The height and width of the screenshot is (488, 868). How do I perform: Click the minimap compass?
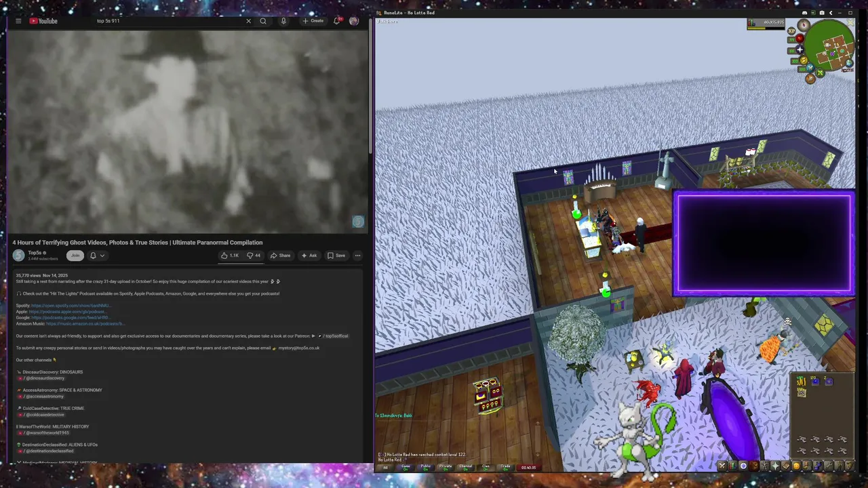click(x=804, y=26)
